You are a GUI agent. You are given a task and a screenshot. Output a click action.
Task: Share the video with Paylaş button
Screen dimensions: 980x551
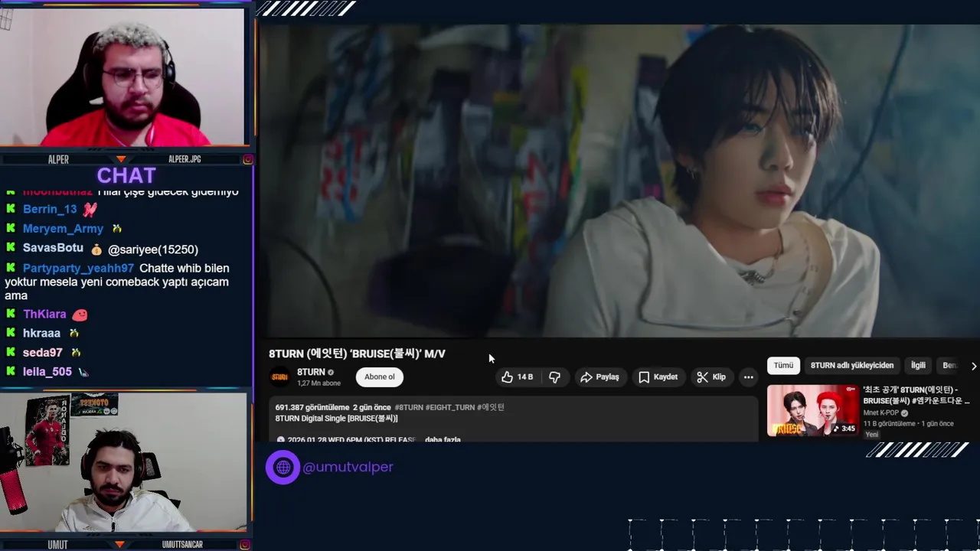(x=599, y=377)
